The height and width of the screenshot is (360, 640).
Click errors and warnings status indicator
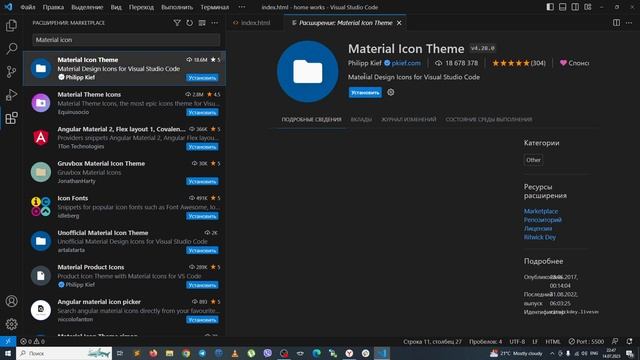point(32,341)
